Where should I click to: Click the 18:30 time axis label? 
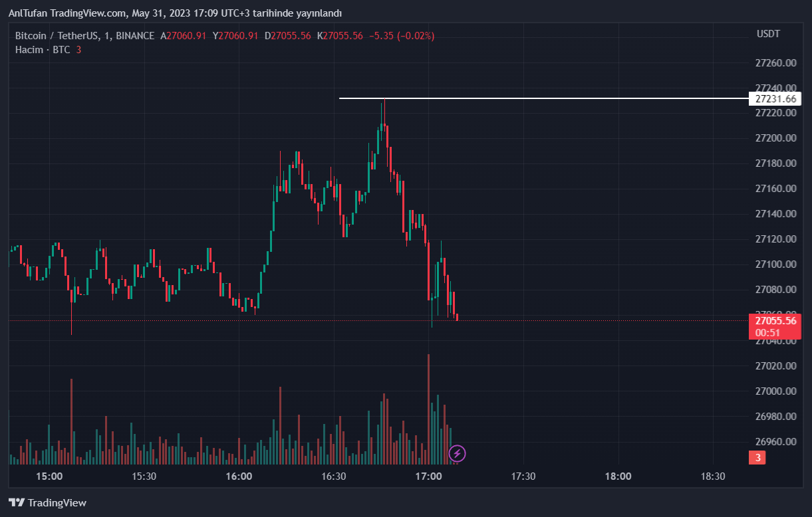[x=713, y=476]
